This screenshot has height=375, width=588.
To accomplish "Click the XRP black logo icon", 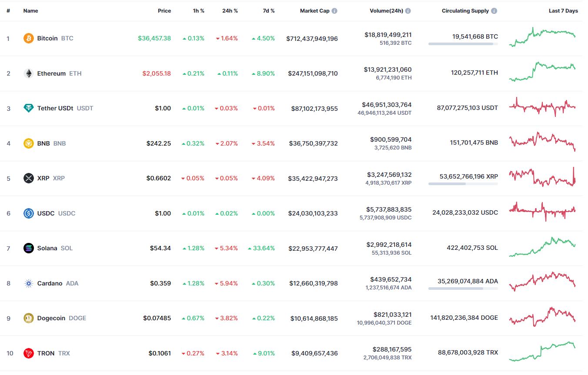I will (28, 178).
